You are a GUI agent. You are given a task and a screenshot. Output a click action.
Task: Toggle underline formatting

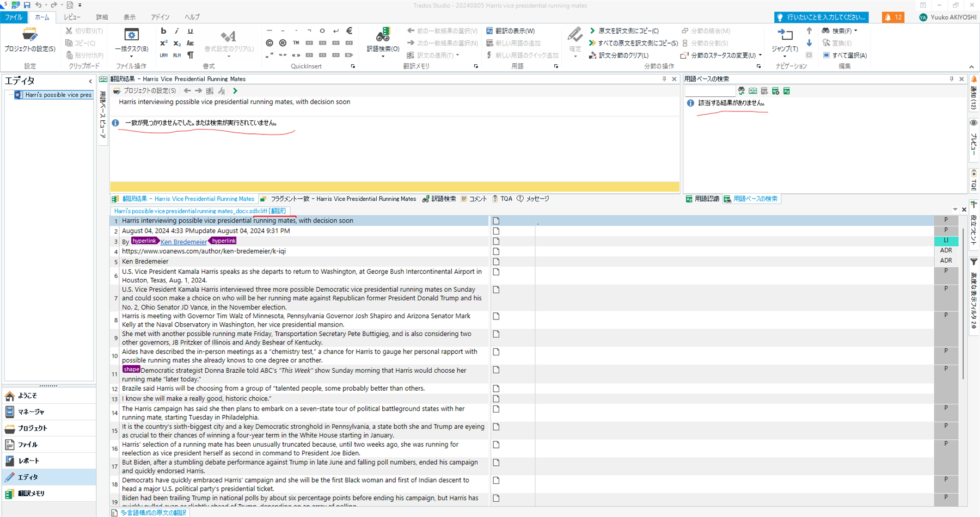[190, 31]
